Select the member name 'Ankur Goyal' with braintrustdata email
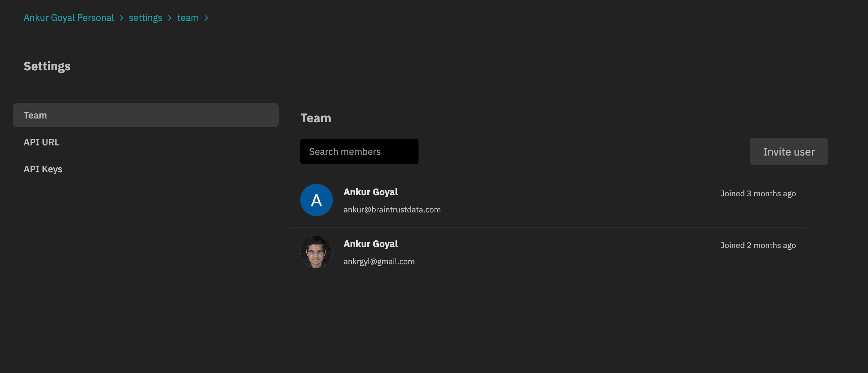This screenshot has height=373, width=868. 371,192
